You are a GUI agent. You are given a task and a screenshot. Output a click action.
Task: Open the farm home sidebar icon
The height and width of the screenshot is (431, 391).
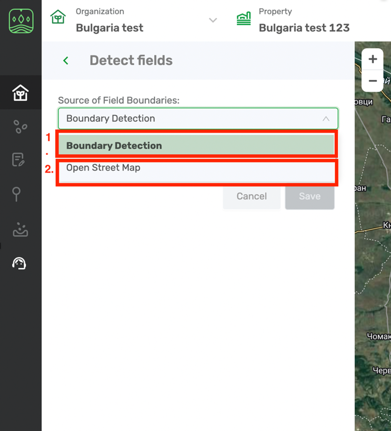click(x=20, y=92)
